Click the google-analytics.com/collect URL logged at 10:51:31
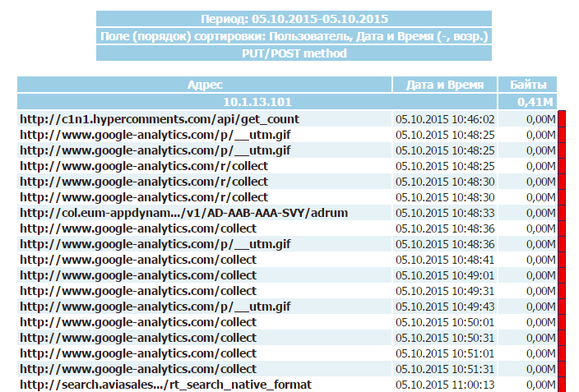 pyautogui.click(x=138, y=369)
